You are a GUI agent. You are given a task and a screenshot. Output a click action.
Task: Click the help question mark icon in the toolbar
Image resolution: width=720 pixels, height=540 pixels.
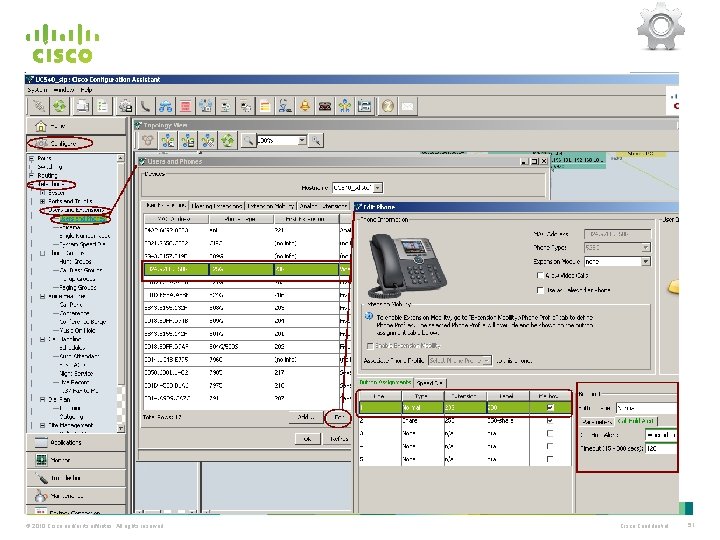tap(388, 107)
